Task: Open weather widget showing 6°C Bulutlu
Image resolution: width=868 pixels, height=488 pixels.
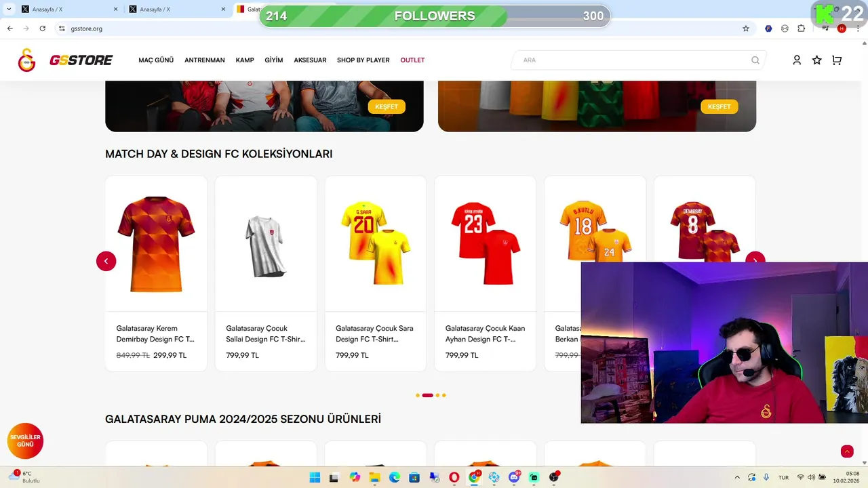Action: point(26,477)
